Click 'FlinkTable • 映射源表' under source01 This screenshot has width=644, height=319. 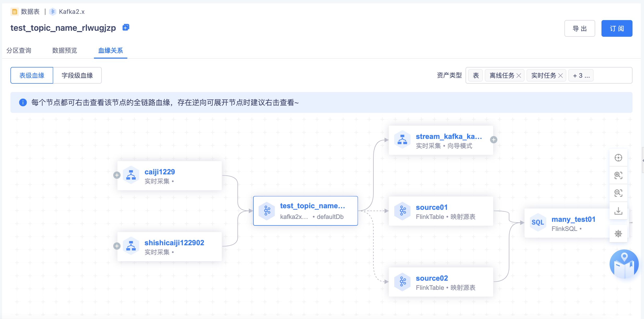pos(446,217)
